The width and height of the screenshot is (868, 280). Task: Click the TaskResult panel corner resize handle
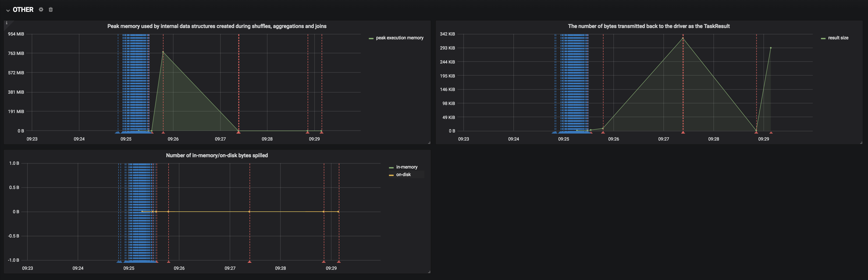pos(861,143)
